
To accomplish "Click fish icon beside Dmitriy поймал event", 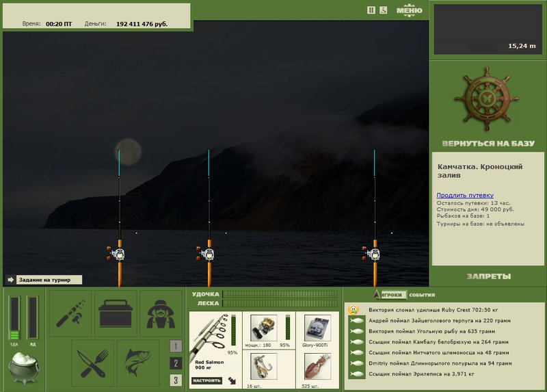I will tap(356, 363).
